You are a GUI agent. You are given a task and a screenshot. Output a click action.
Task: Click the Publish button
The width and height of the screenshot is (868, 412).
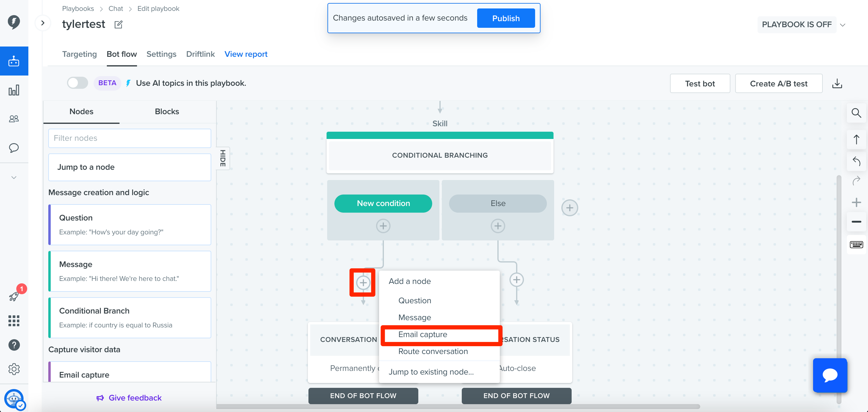click(506, 18)
